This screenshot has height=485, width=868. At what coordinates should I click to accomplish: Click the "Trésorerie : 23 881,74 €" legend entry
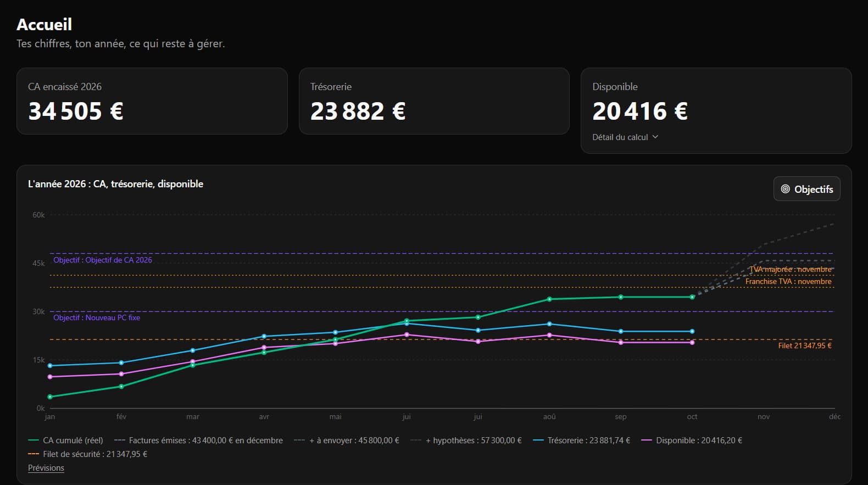(x=581, y=441)
